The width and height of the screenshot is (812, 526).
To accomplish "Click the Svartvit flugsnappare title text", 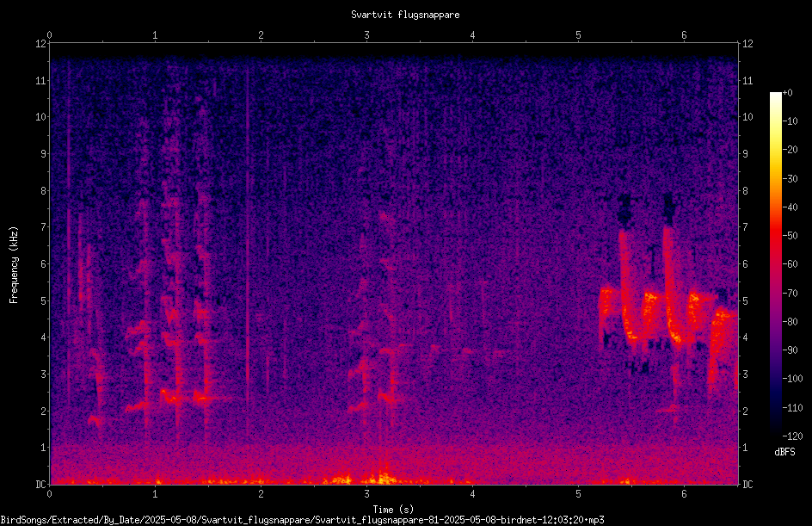I will click(405, 15).
